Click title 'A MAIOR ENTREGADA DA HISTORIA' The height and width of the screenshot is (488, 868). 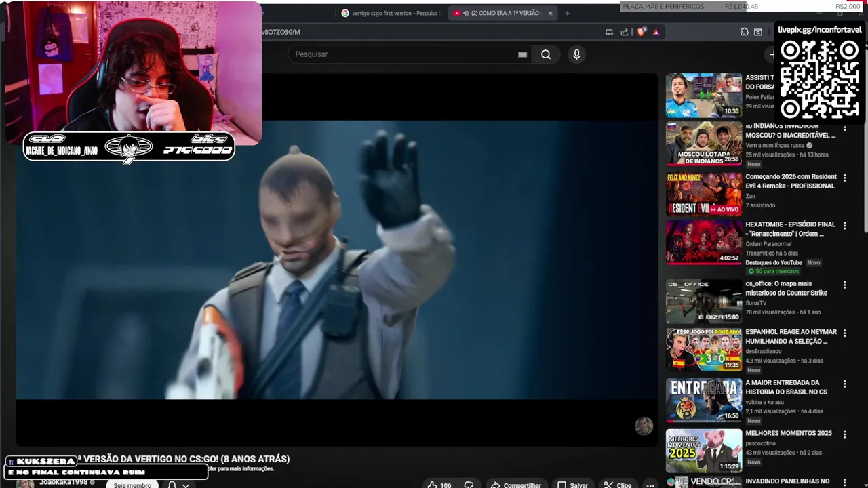pyautogui.click(x=786, y=387)
